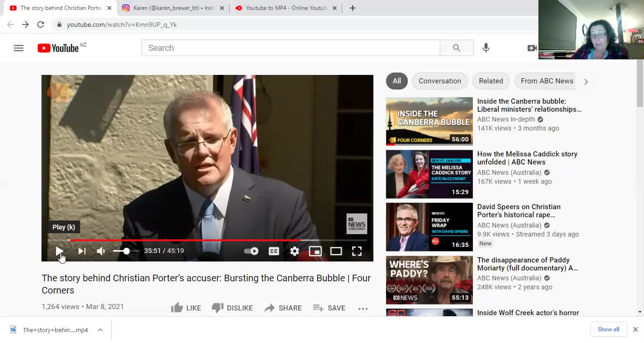The height and width of the screenshot is (343, 644).
Task: Play the video
Action: coord(59,251)
